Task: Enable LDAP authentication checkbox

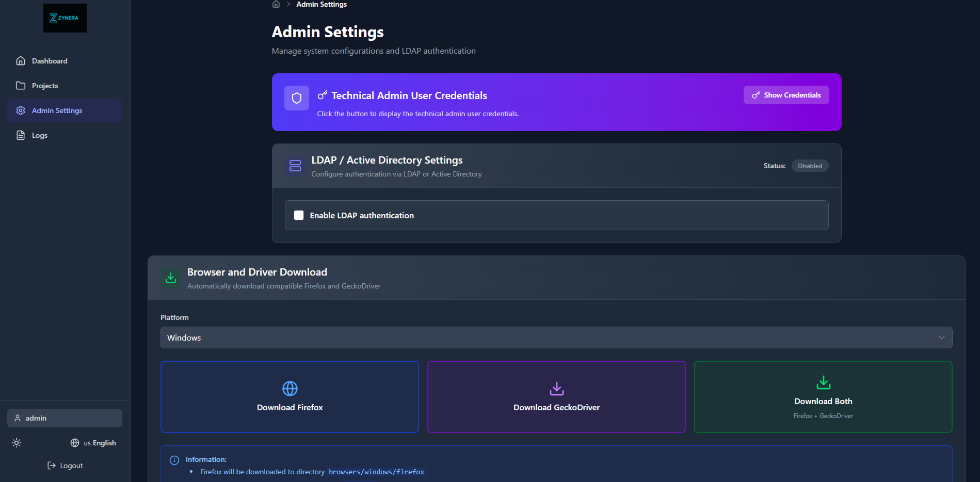Action: [x=299, y=215]
